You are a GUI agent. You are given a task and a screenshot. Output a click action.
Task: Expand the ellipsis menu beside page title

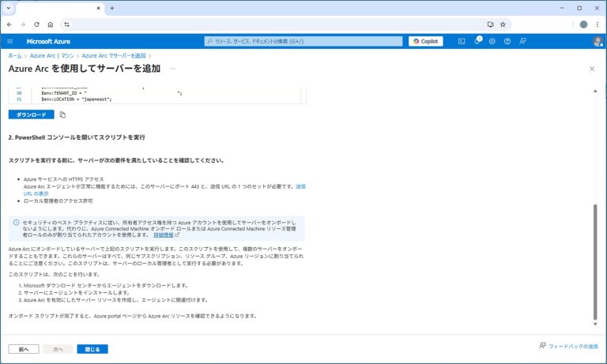point(172,69)
